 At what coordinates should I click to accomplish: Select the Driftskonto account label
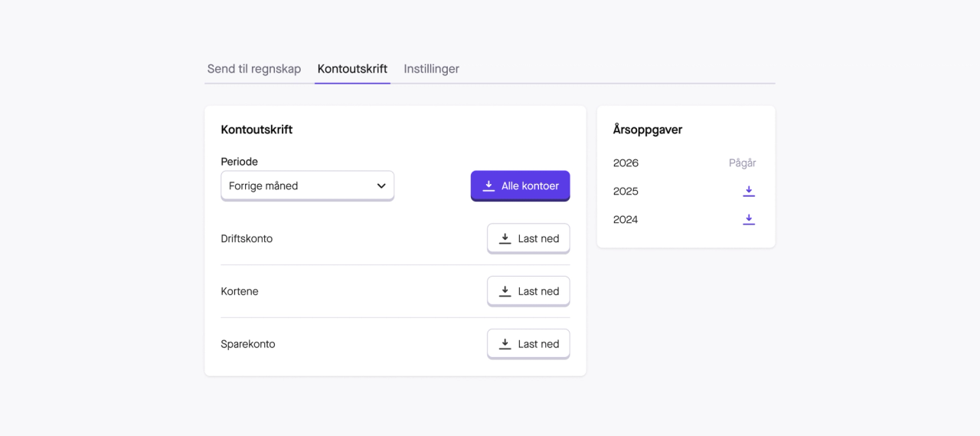247,239
